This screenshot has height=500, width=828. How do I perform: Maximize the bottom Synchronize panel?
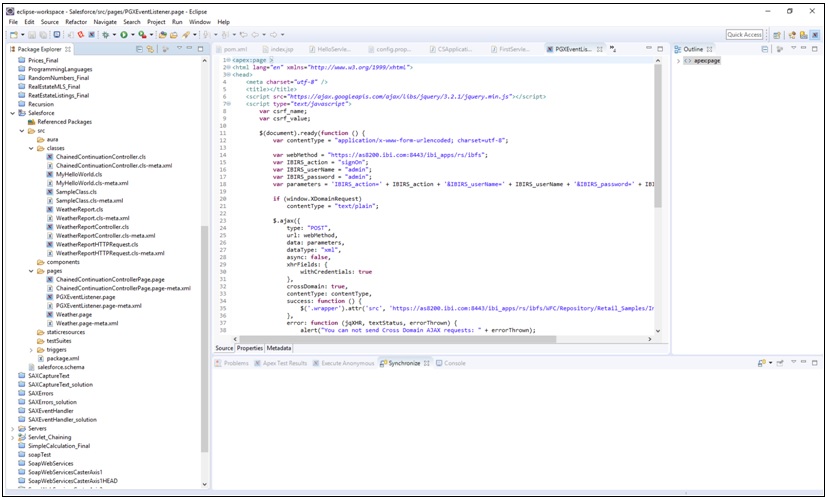tap(814, 363)
